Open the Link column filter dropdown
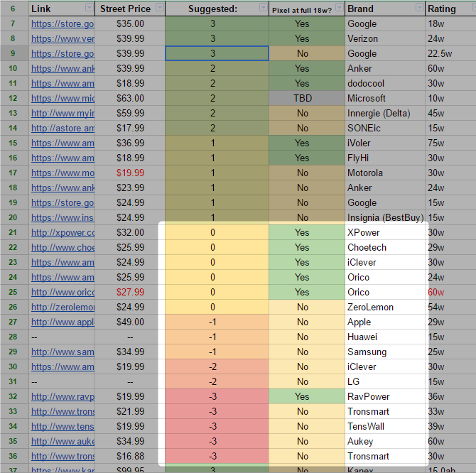The width and height of the screenshot is (476, 473). 89,9
